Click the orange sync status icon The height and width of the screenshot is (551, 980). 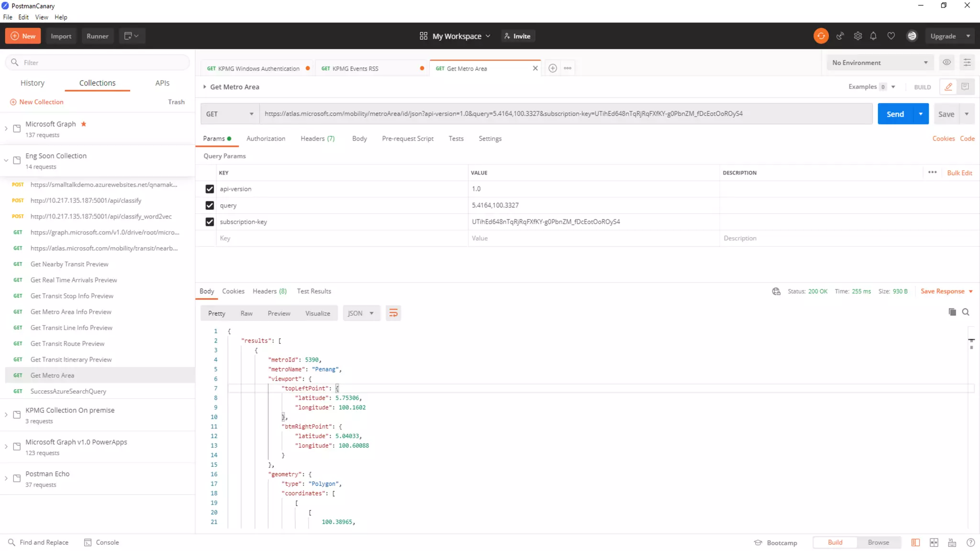coord(821,36)
